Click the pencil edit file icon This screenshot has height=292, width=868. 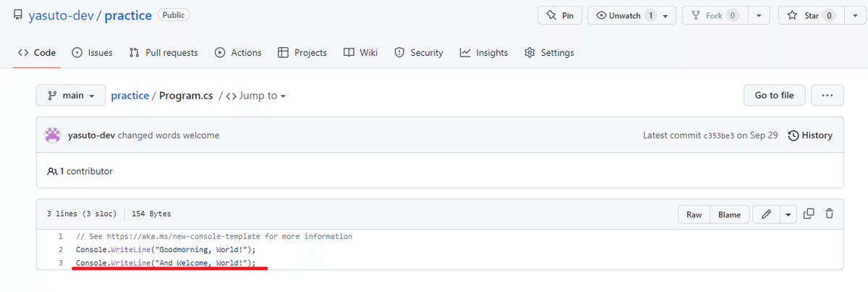coord(766,214)
